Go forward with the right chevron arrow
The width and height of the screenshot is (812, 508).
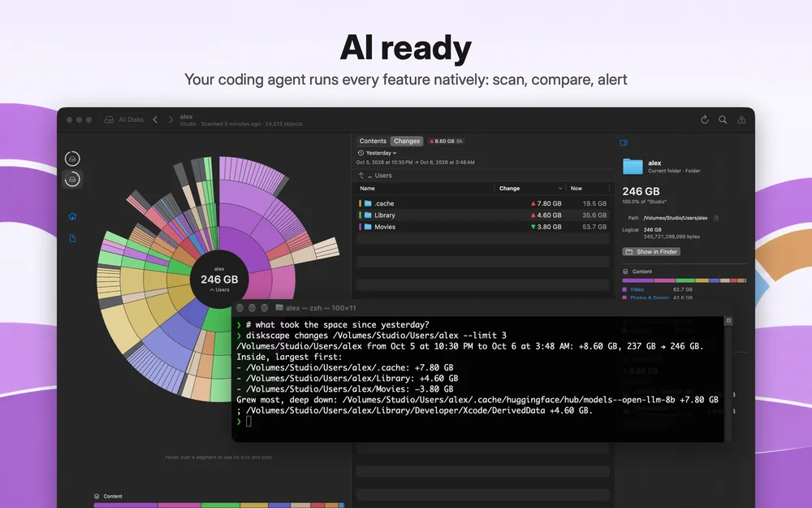[x=171, y=119]
